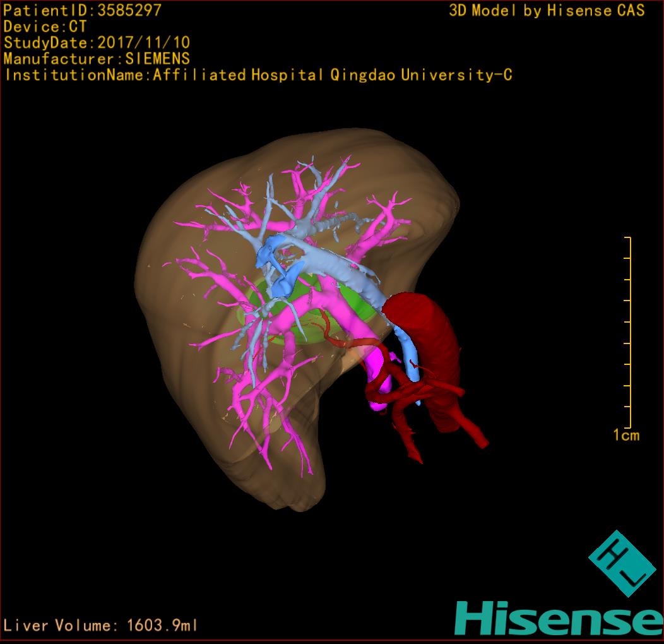664x644 pixels.
Task: Select the StudyDate:2017/11/10 label
Action: click(x=97, y=43)
